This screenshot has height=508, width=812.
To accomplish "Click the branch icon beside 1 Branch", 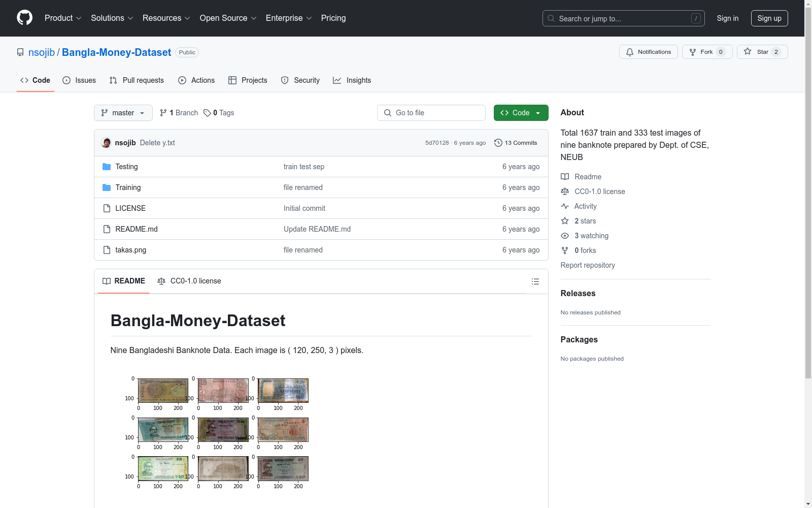I will 163,113.
